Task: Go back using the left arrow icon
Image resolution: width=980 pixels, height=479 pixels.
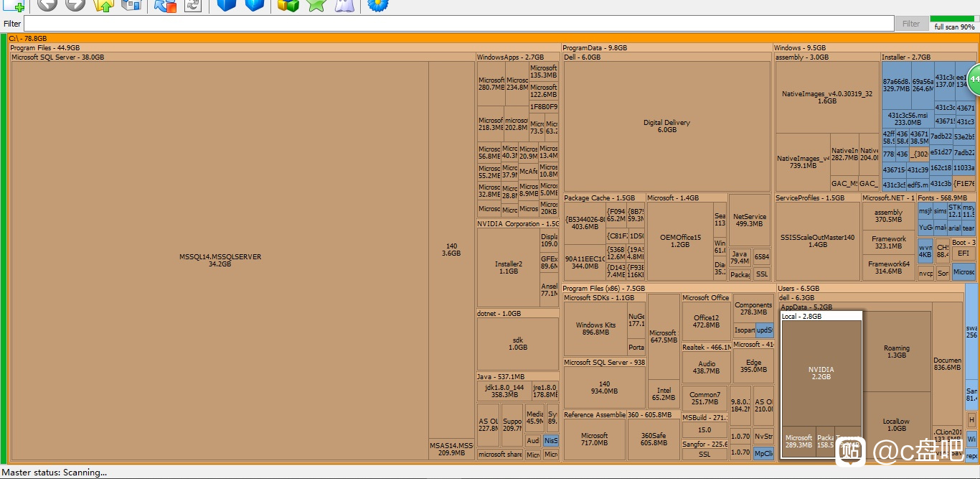Action: click(x=47, y=4)
